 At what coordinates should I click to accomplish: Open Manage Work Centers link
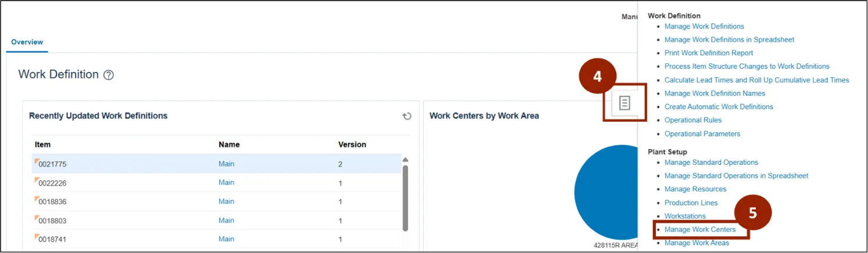tap(700, 230)
